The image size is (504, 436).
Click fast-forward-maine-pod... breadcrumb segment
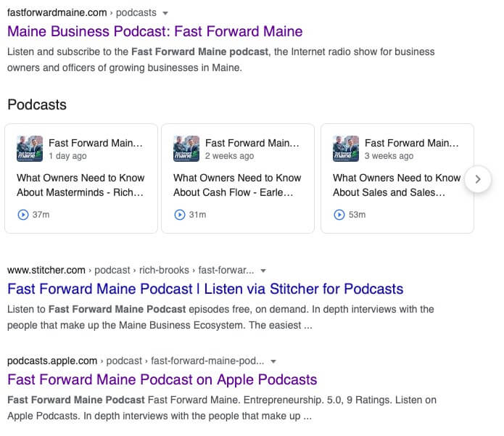click(x=207, y=361)
